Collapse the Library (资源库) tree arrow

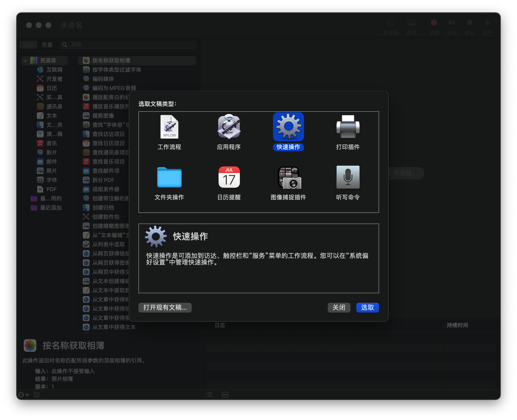coord(25,60)
